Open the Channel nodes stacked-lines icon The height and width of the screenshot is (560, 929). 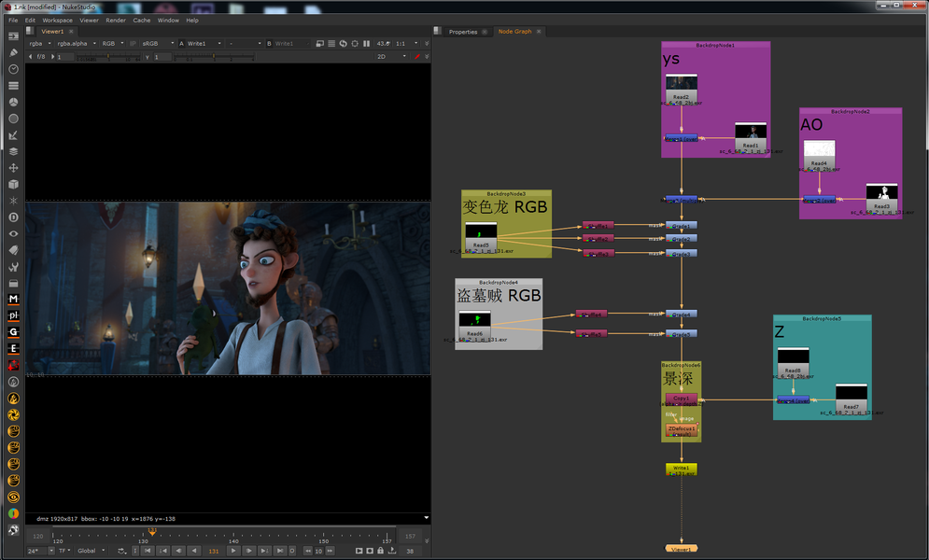click(x=13, y=85)
